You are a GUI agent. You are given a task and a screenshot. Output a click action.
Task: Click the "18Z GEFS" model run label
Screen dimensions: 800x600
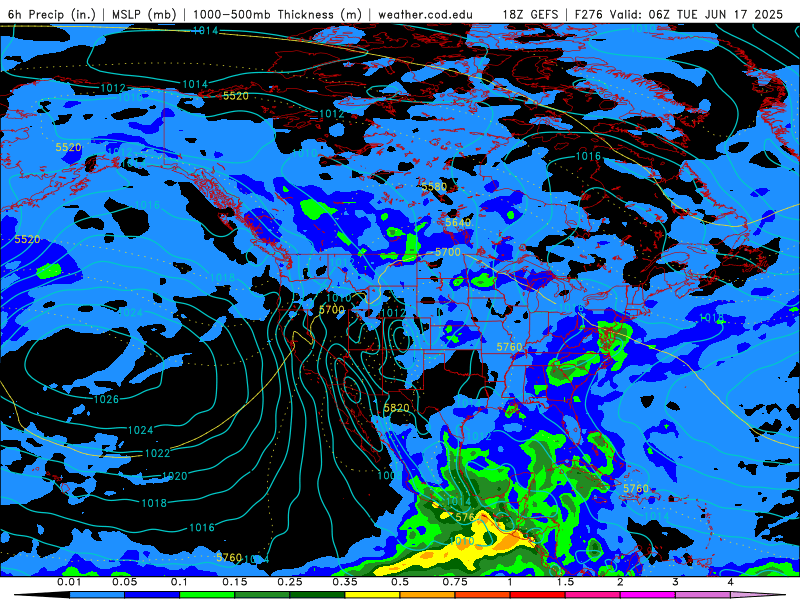(531, 14)
